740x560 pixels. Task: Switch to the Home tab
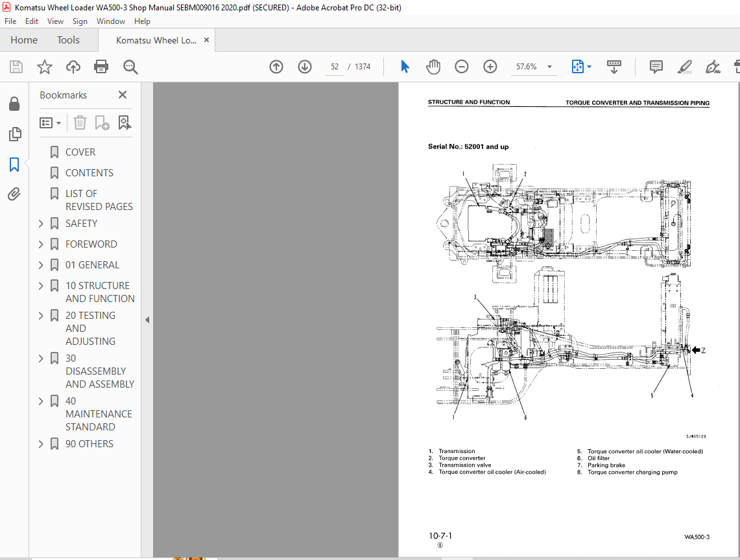click(24, 40)
